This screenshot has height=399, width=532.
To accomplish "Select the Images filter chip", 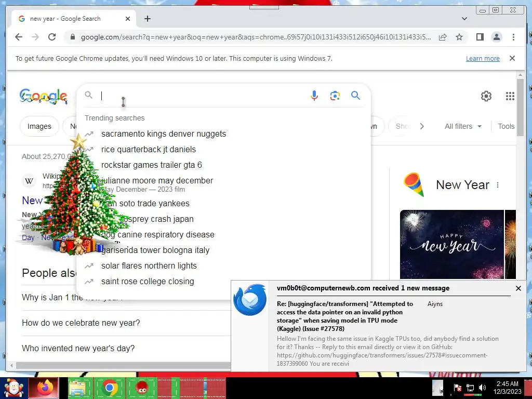I will point(39,126).
